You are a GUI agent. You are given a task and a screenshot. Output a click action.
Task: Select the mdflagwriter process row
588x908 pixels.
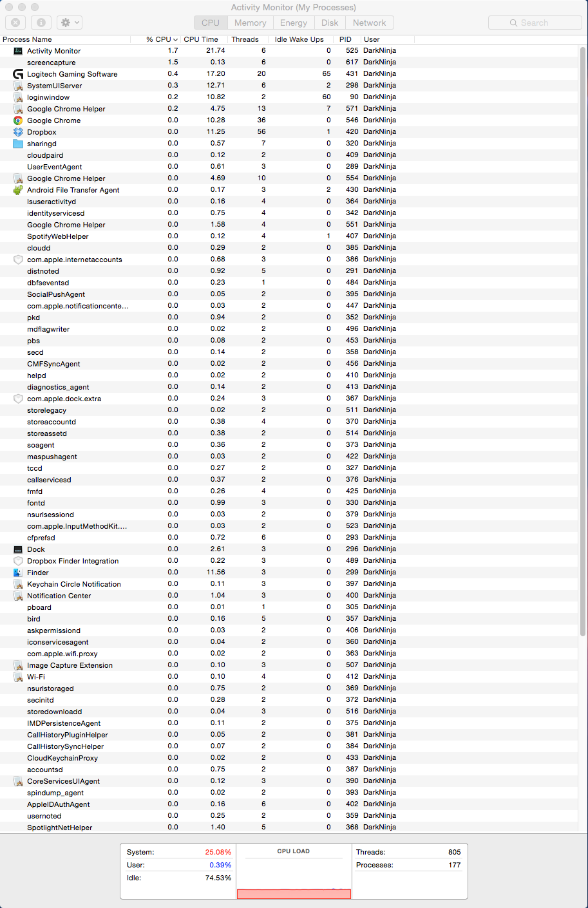point(290,329)
